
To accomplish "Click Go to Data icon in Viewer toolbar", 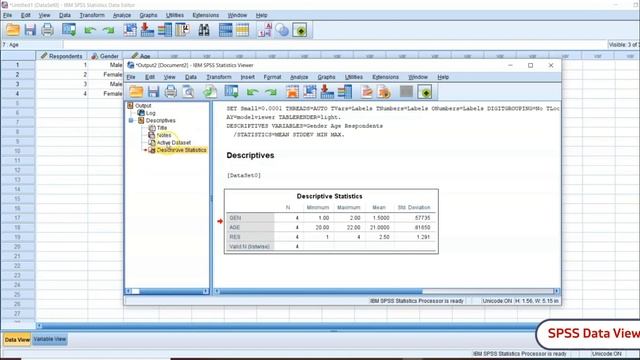I will (292, 92).
